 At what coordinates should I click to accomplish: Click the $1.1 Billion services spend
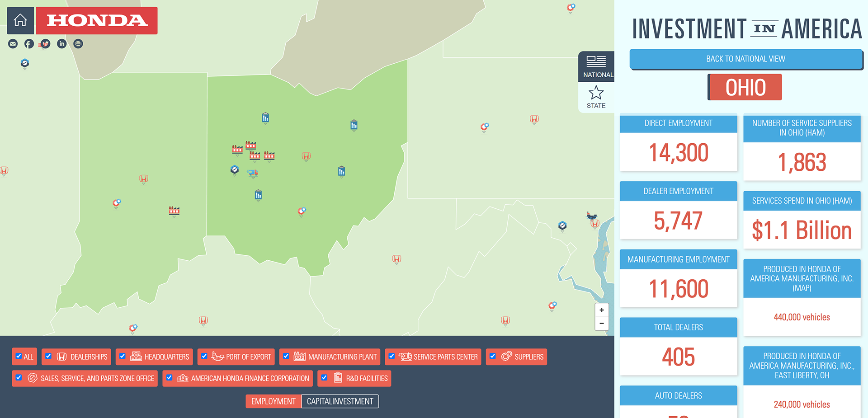coord(802,230)
